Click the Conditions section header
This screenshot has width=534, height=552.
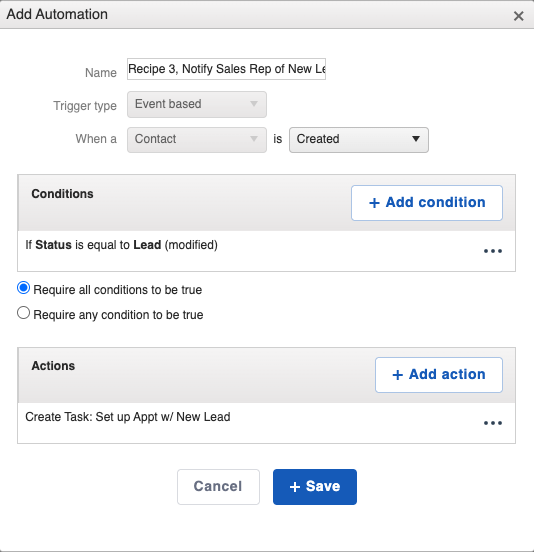[x=62, y=194]
